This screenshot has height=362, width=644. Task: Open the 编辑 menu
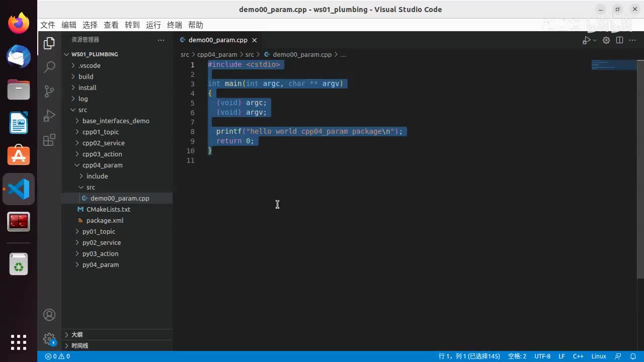(x=69, y=25)
